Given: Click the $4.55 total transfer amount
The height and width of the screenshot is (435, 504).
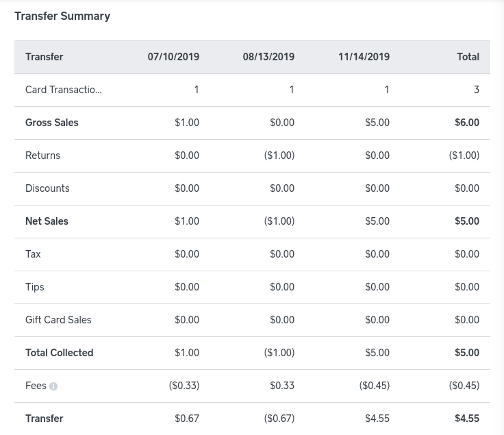Looking at the screenshot, I should click(466, 419).
